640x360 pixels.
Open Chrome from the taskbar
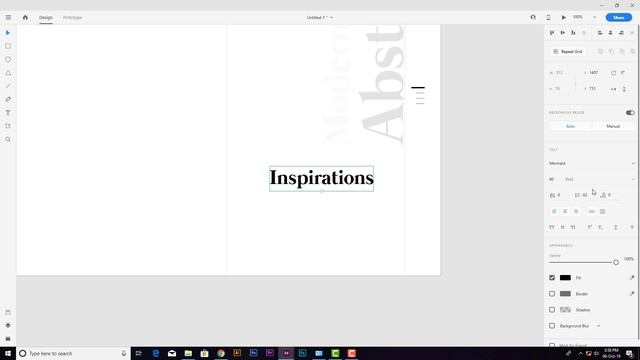221,353
